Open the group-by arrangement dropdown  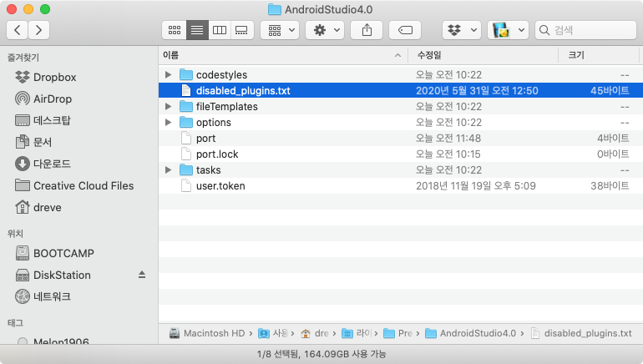(x=280, y=30)
